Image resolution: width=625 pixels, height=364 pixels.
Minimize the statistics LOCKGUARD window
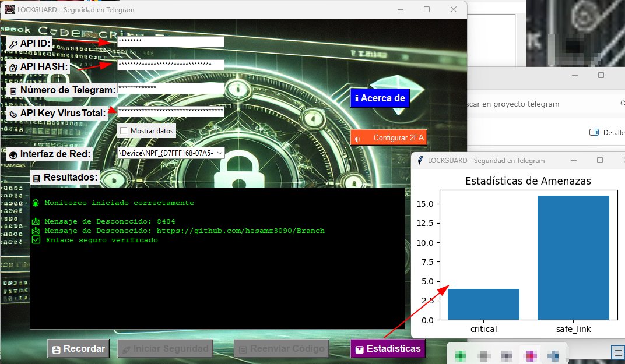pos(574,160)
